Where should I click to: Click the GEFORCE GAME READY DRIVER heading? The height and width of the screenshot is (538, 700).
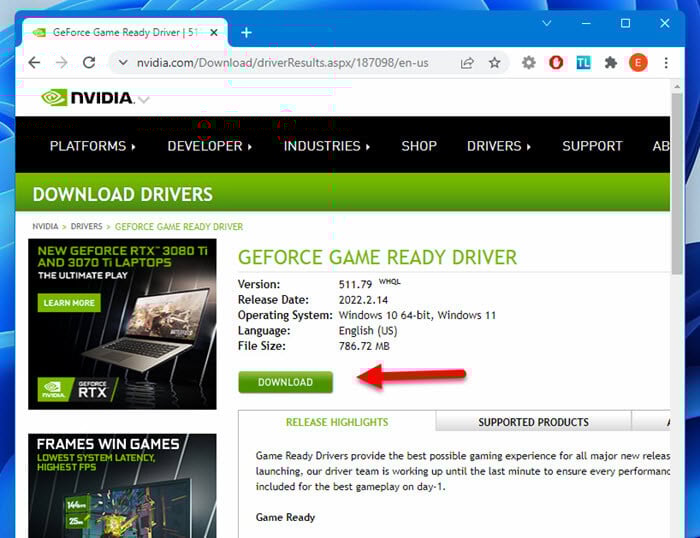[x=377, y=257]
